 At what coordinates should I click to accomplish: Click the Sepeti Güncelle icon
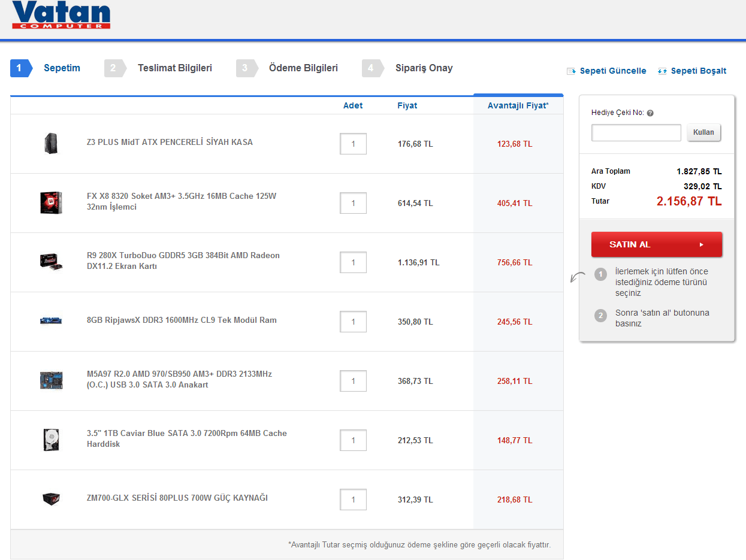(x=571, y=71)
